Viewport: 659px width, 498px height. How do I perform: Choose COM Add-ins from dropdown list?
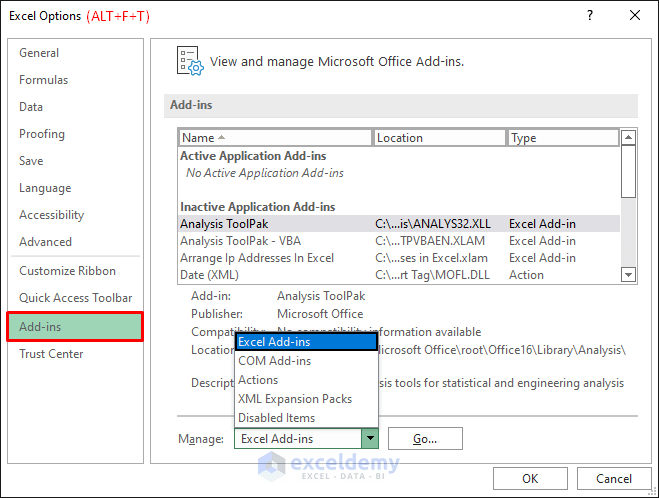point(274,361)
